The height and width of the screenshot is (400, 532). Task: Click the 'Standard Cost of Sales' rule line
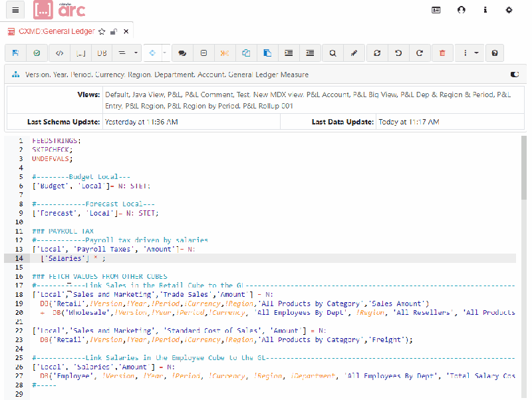click(x=179, y=331)
